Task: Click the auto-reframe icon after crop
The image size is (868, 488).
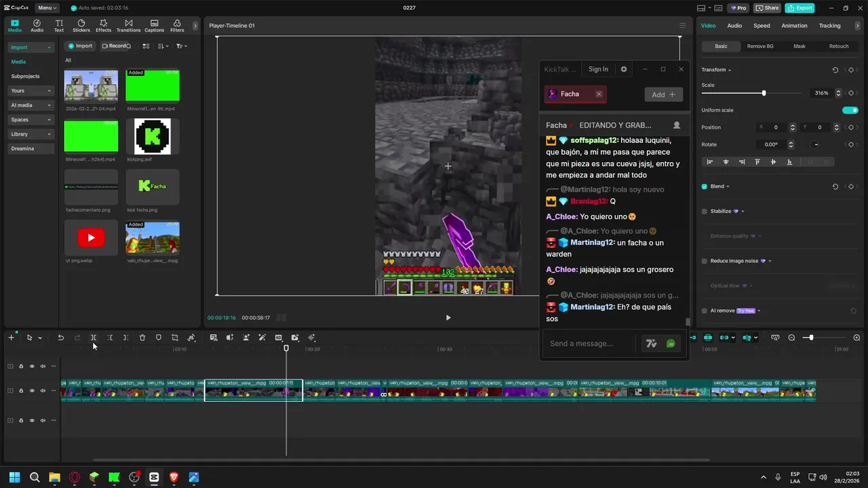Action: 191,338
